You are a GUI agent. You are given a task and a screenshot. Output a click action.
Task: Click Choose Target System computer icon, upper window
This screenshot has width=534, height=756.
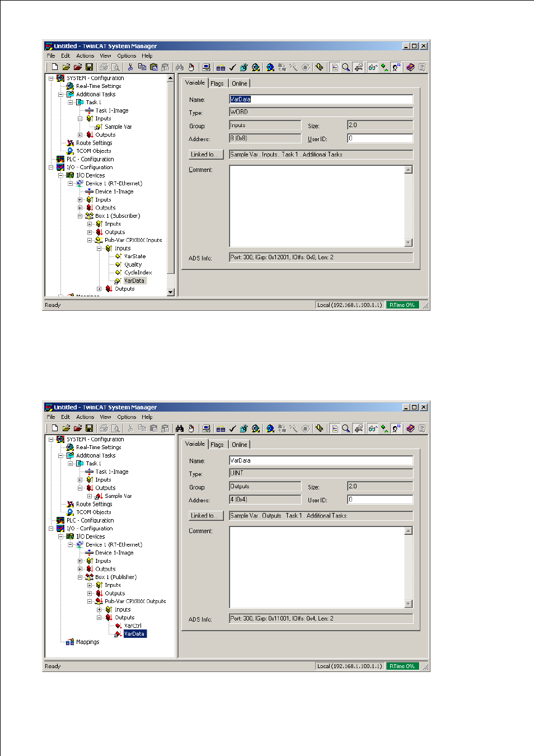point(206,67)
